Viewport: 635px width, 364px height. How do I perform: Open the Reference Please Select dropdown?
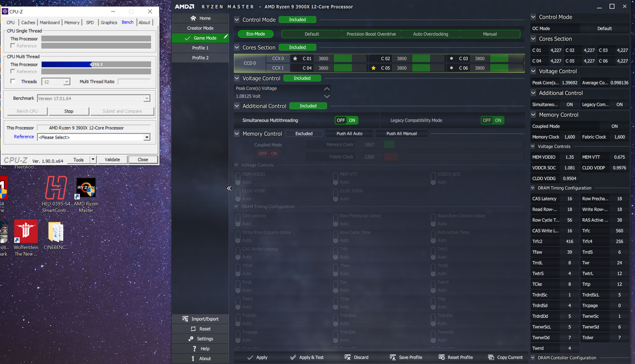[x=94, y=137]
